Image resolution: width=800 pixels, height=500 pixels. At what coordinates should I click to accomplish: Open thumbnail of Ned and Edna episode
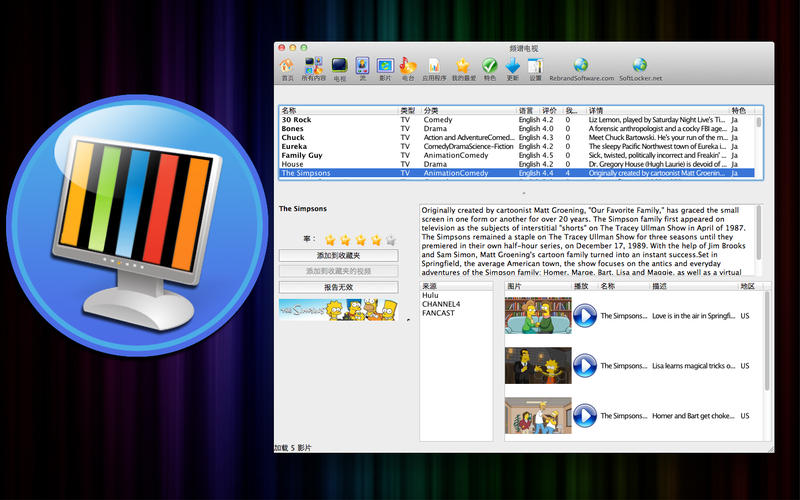pyautogui.click(x=538, y=316)
